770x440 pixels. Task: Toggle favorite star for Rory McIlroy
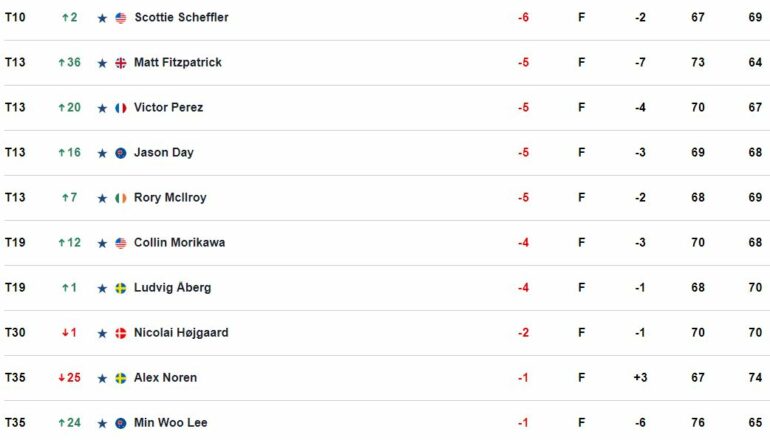102,198
